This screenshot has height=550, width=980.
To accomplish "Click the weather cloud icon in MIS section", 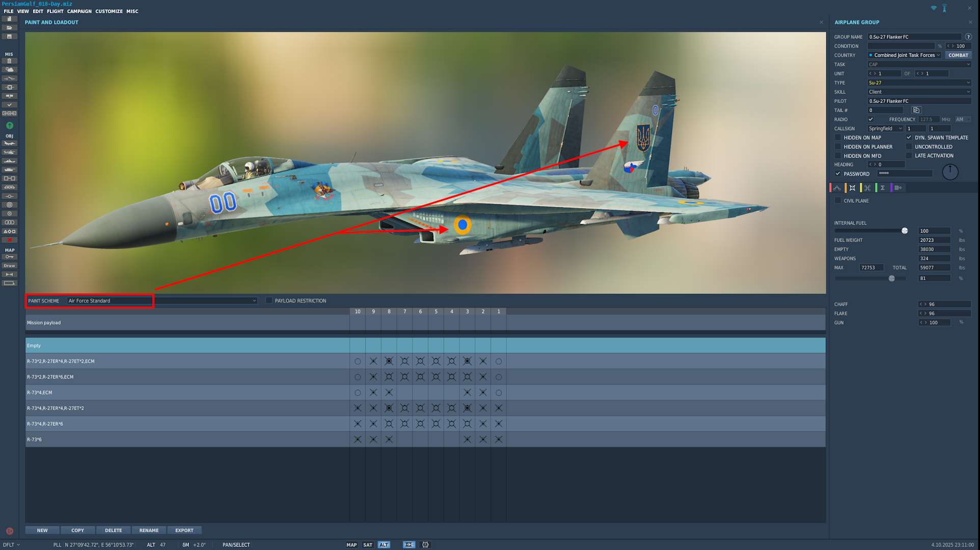I will tap(9, 70).
